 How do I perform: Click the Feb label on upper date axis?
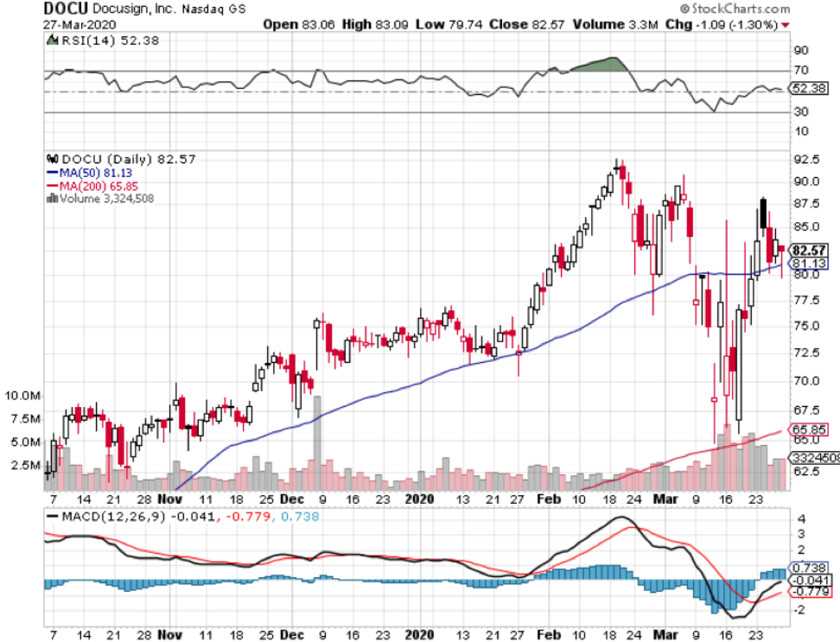point(549,499)
